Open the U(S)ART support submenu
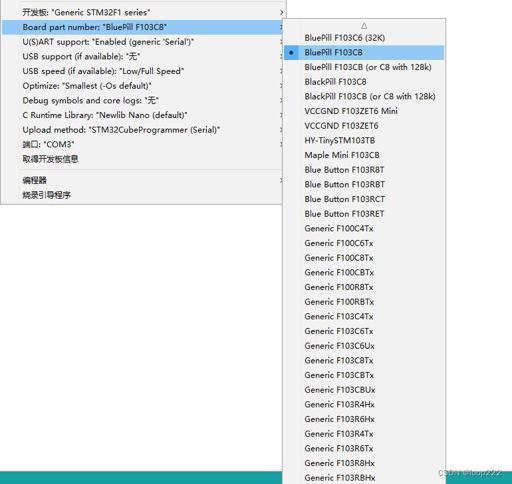 (143, 42)
